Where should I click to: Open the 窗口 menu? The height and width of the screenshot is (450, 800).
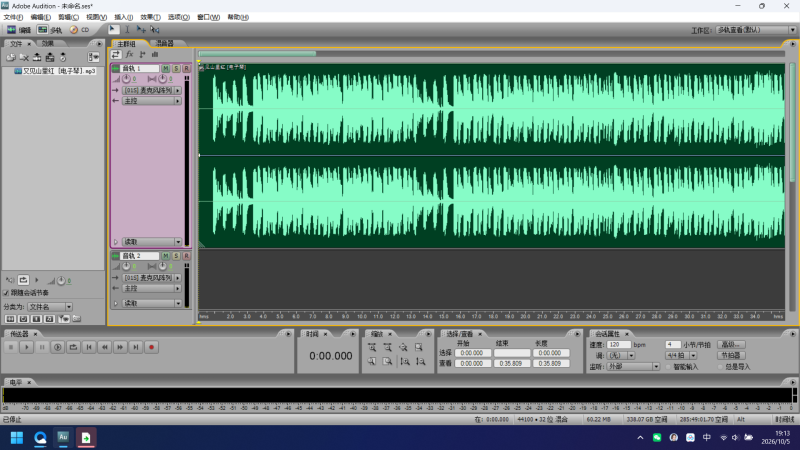click(x=208, y=17)
